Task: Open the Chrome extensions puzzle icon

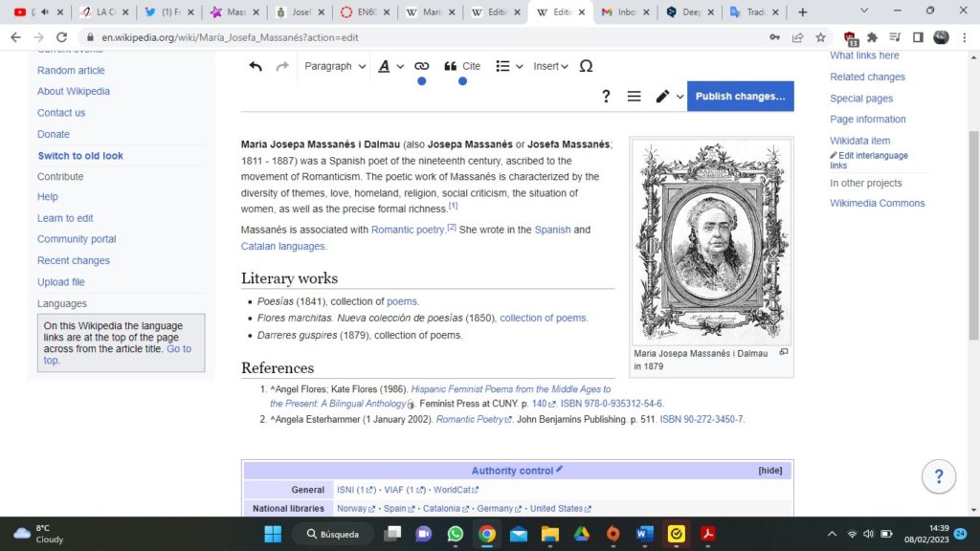Action: pos(871,37)
